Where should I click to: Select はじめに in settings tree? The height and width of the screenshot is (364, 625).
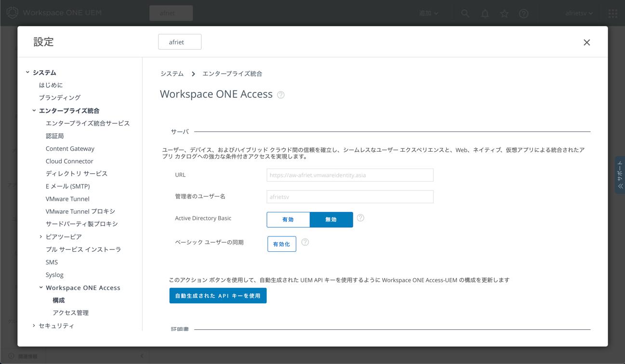(x=51, y=85)
